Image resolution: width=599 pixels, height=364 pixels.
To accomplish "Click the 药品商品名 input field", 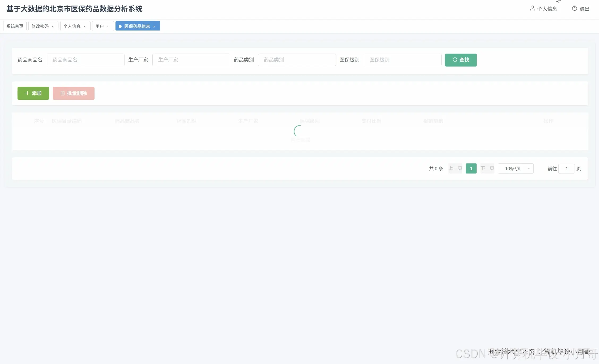I will pos(85,60).
